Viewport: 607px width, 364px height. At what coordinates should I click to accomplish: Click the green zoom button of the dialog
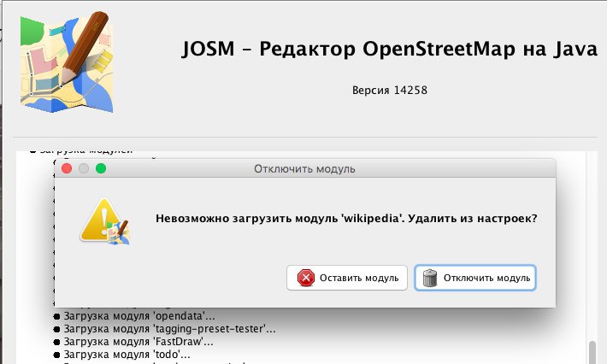pos(101,168)
